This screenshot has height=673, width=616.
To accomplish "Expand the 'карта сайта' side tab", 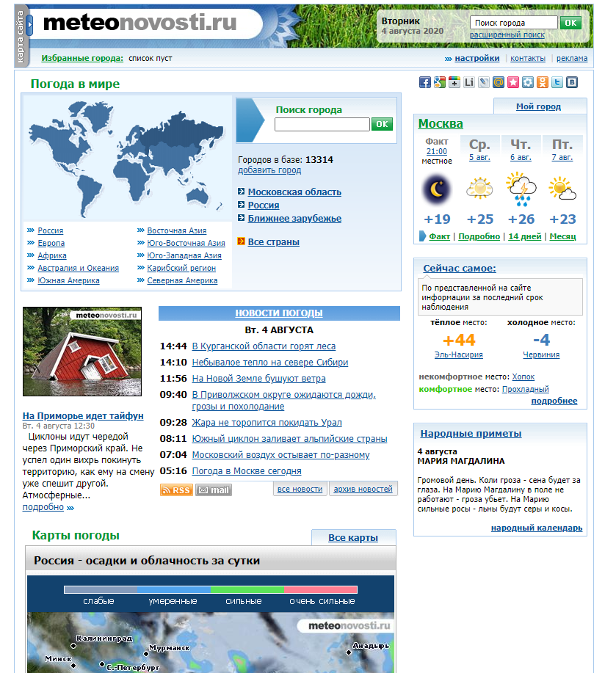I will pyautogui.click(x=21, y=37).
